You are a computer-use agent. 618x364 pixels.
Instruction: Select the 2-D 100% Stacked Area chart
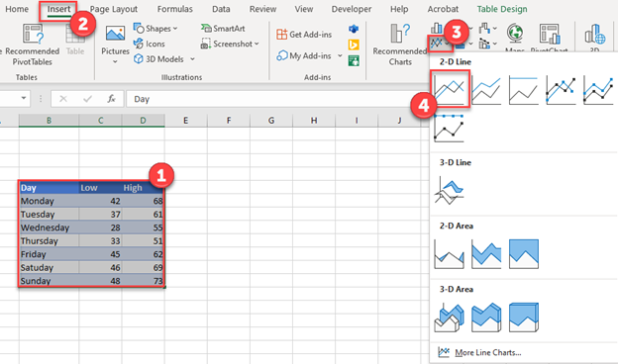tap(523, 254)
